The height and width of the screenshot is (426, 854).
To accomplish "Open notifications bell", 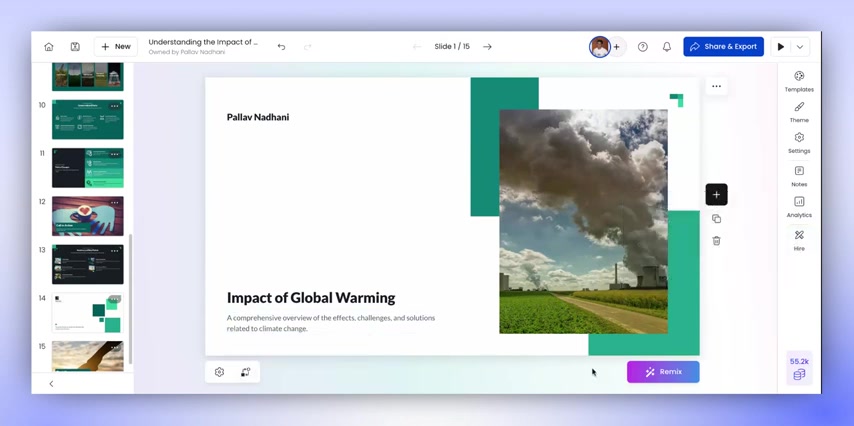I will [667, 47].
